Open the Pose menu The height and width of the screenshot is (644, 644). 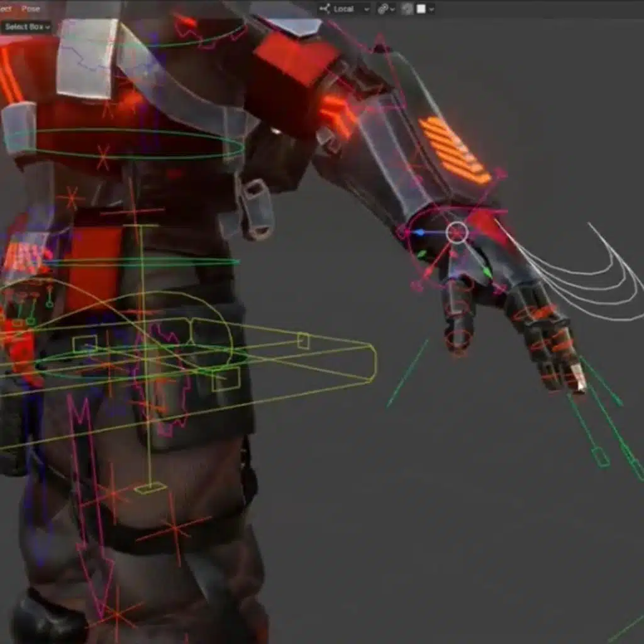coord(30,9)
